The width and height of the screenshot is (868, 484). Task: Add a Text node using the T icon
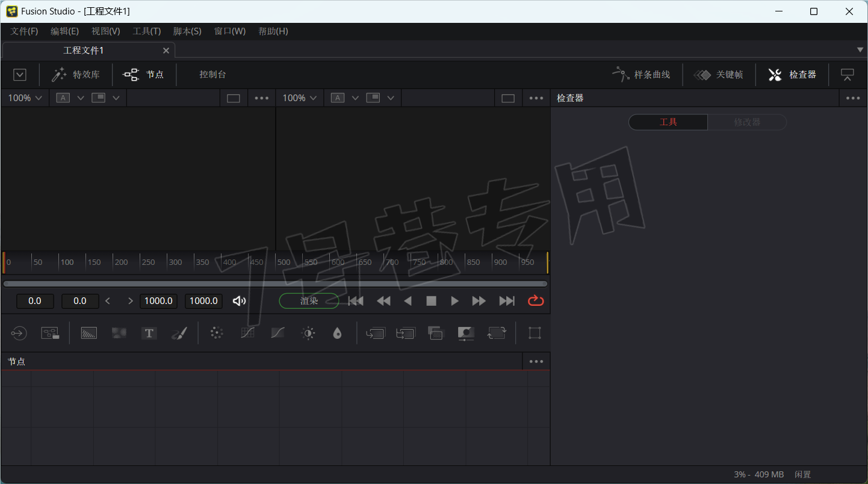click(x=149, y=333)
